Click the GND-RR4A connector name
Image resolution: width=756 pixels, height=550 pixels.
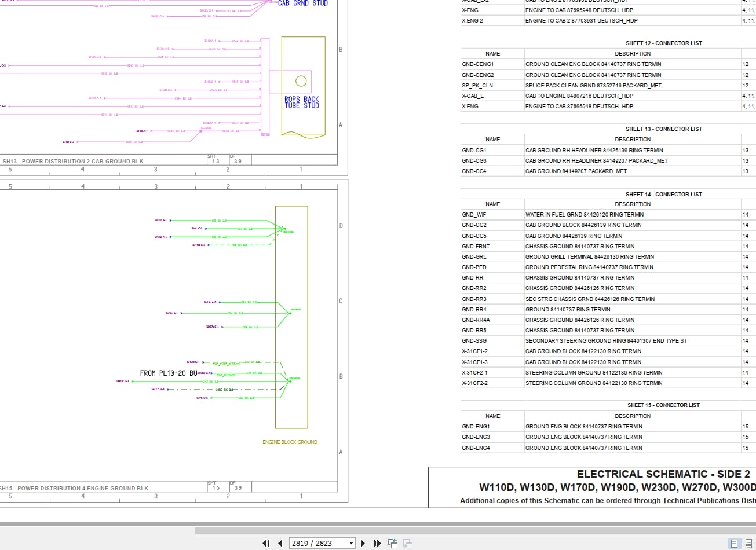coord(476,320)
